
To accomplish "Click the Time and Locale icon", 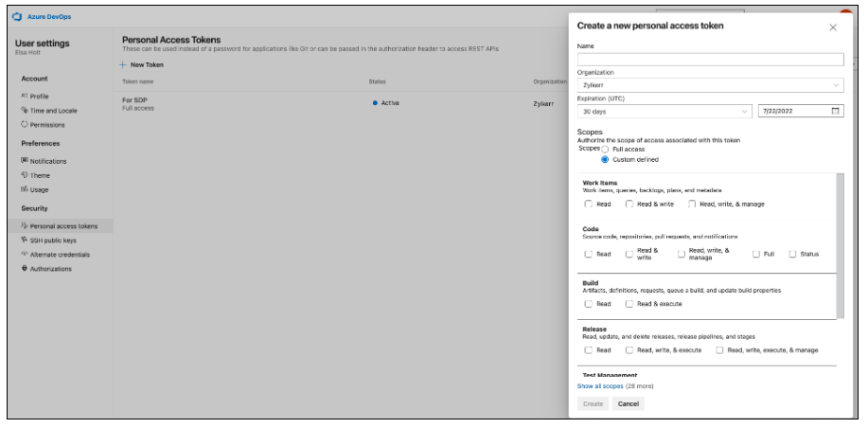I will point(25,110).
